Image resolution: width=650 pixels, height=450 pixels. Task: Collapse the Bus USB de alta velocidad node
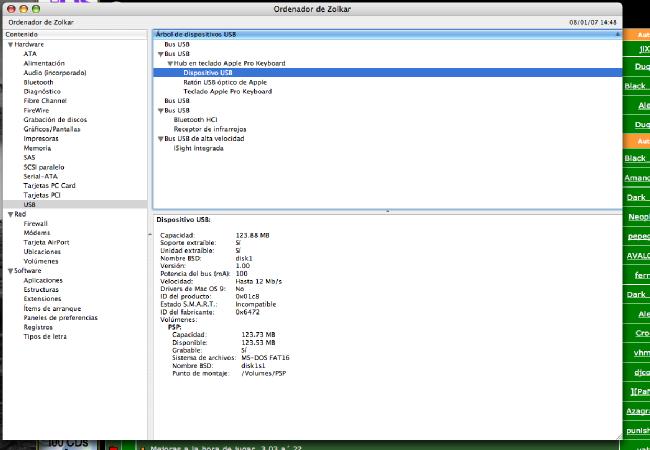(160, 138)
